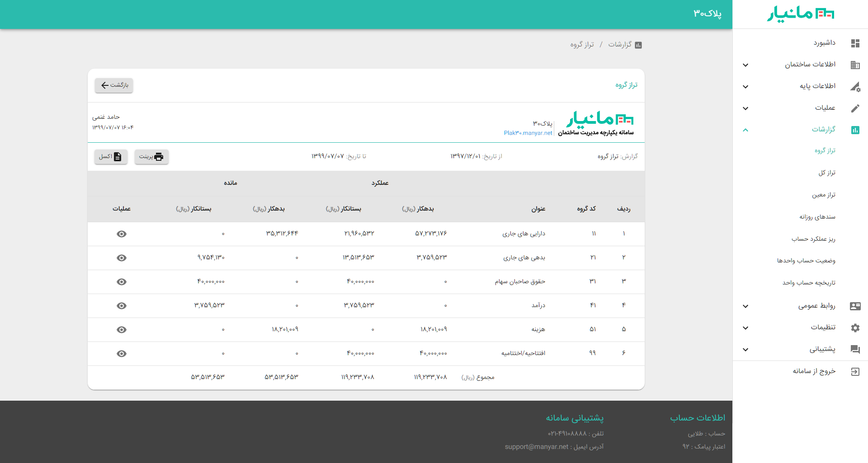The image size is (868, 463).
Task: Click the value ۳۵,۳۱۲,۶۴۴ in the table
Action: tap(282, 234)
